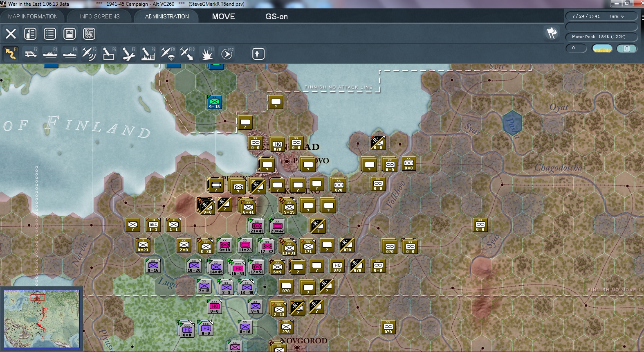Save the game with the floppy disk icon
Screen dimensions: 644x352
pos(70,34)
